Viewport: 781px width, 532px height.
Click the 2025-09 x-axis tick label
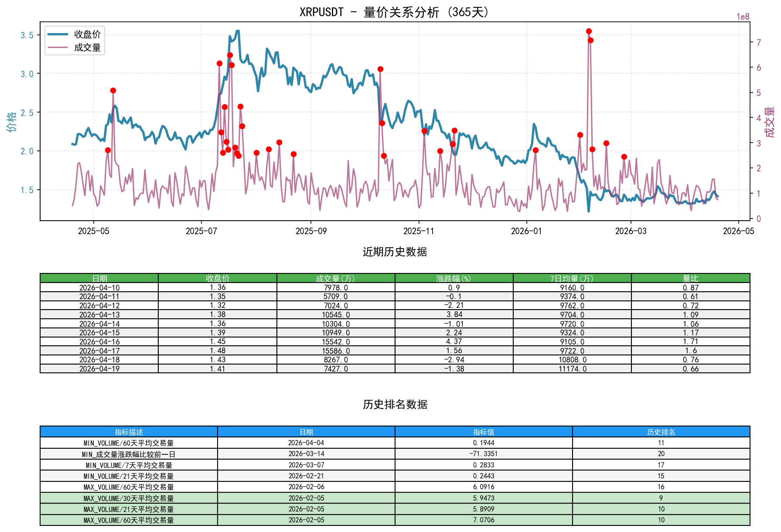point(311,231)
